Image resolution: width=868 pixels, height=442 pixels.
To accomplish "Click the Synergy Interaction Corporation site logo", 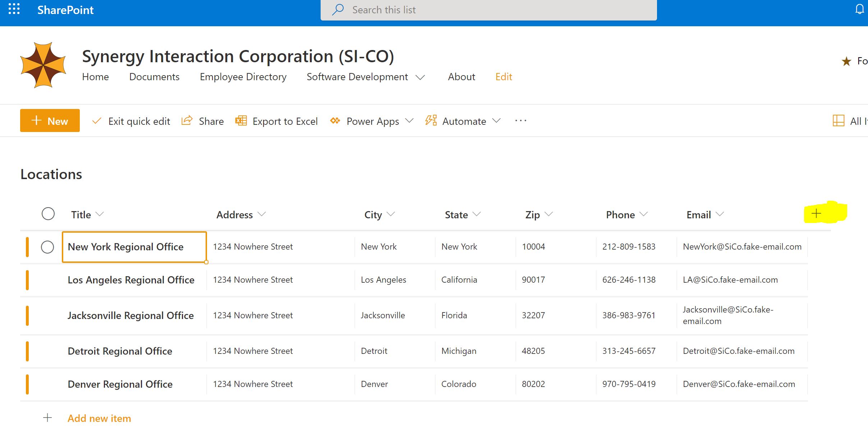I will pos(43,65).
